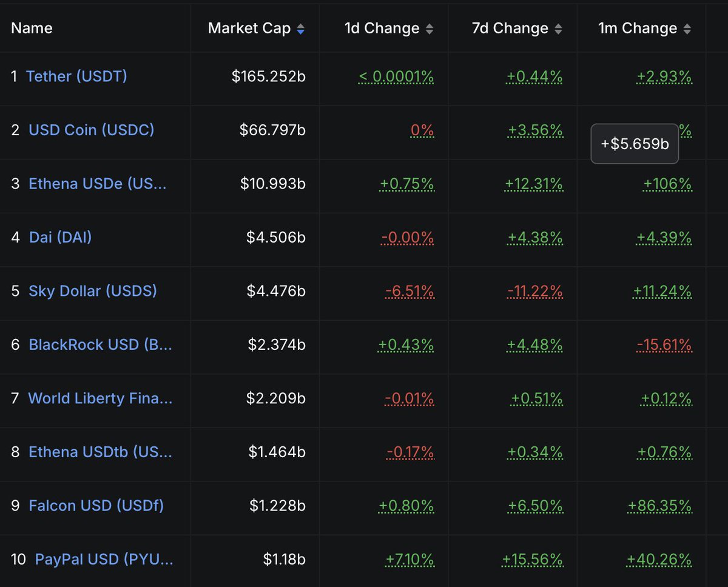Click Sky Dollar's -6.51% daily change
The image size is (728, 587).
point(409,292)
